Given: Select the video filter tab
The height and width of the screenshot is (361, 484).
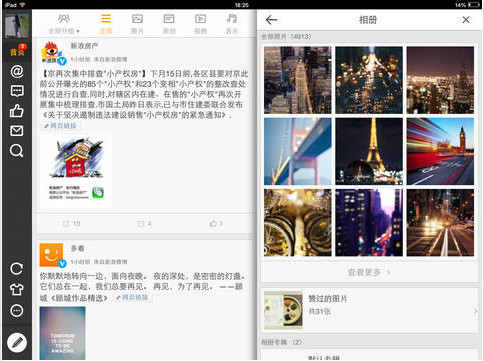Looking at the screenshot, I should pyautogui.click(x=200, y=24).
